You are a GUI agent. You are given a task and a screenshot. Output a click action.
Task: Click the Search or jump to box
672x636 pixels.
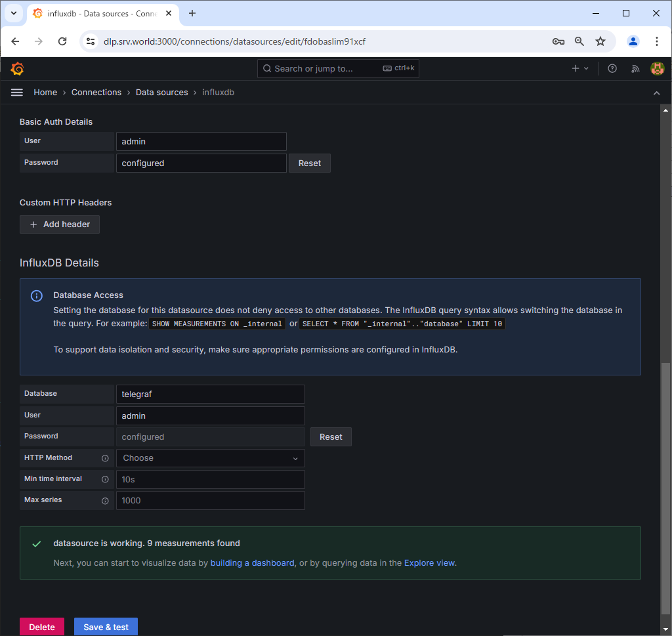tap(338, 68)
